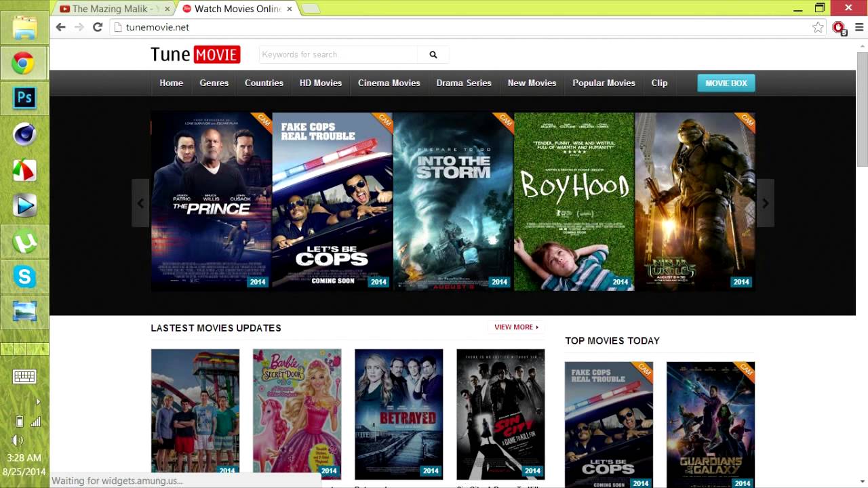The width and height of the screenshot is (868, 488).
Task: Open the Clip menu item
Action: pos(659,83)
